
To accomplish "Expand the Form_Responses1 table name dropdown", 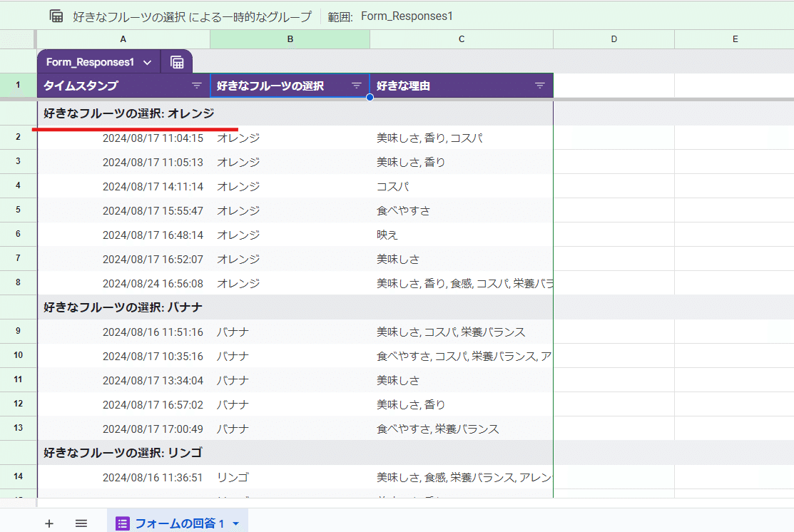I will [148, 62].
